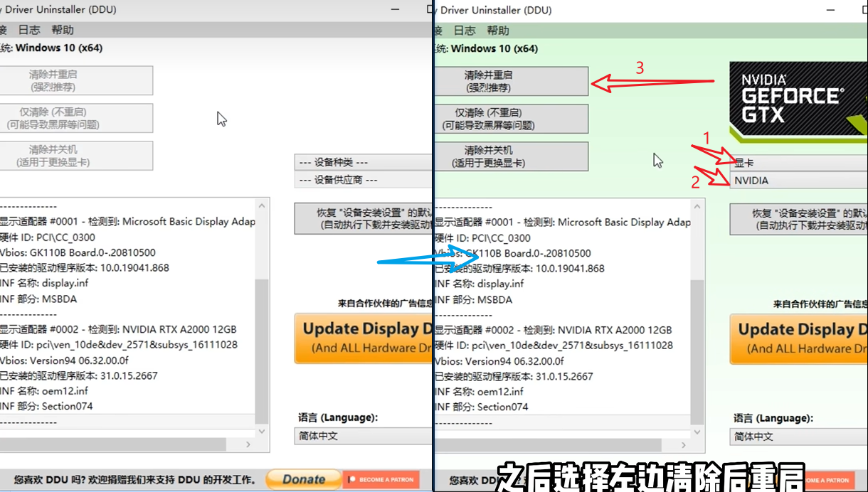The width and height of the screenshot is (868, 492).
Task: Minimize the left DDU window
Action: (396, 10)
